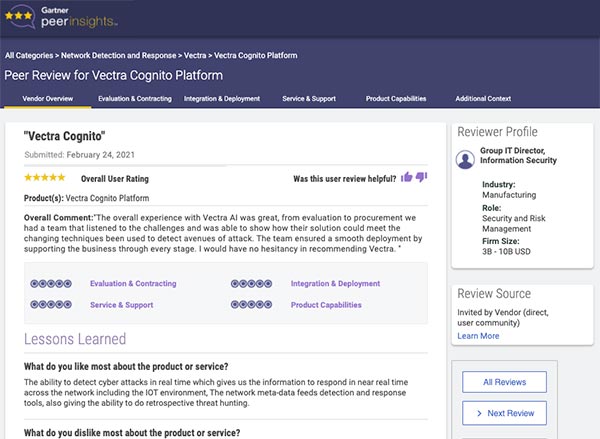The width and height of the screenshot is (600, 439).
Task: Click the "Vectra Cognito" review title
Action: click(64, 136)
